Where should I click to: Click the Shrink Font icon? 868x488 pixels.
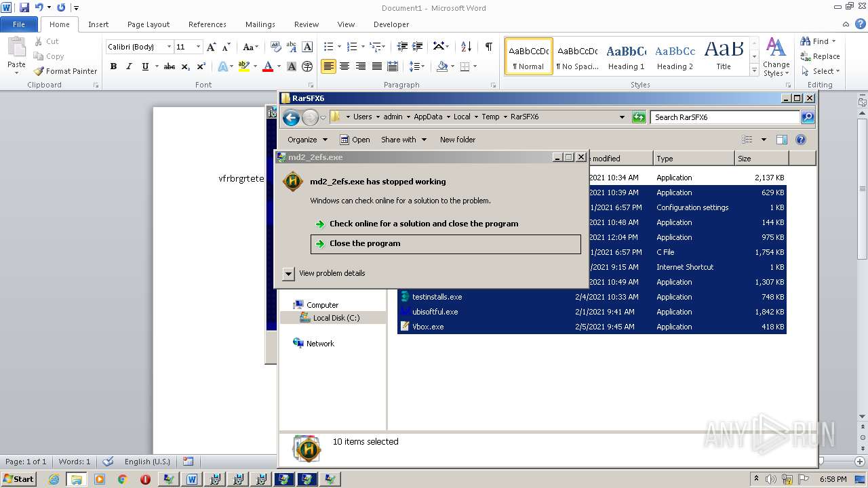point(226,47)
